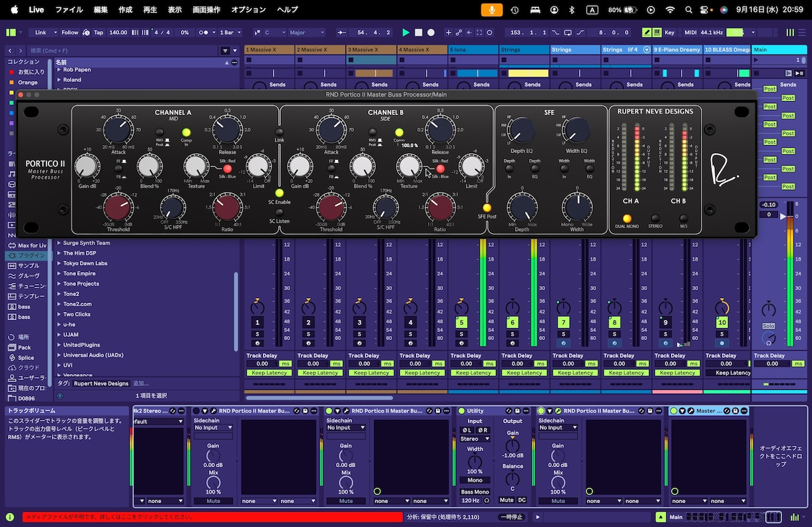Click the Main Solo cue button
This screenshot has height=527, width=812.
pyautogui.click(x=769, y=325)
